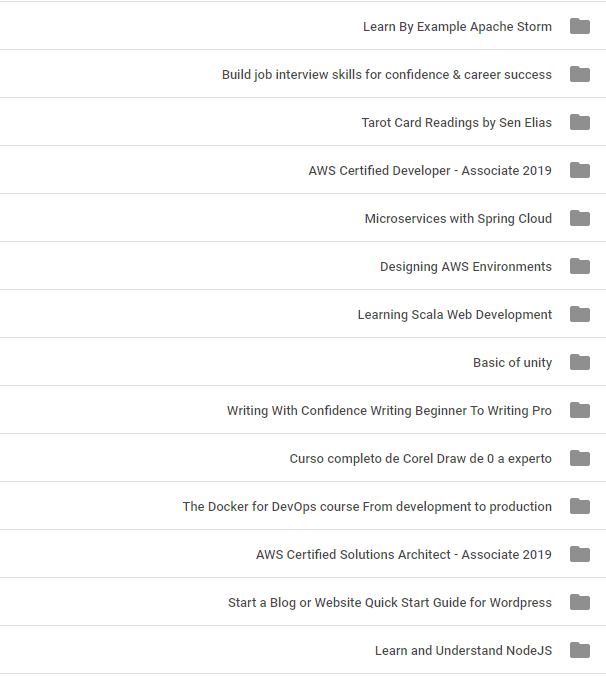Click folder icon beside Tarot Card Readings
This screenshot has height=676, width=606.
(580, 122)
